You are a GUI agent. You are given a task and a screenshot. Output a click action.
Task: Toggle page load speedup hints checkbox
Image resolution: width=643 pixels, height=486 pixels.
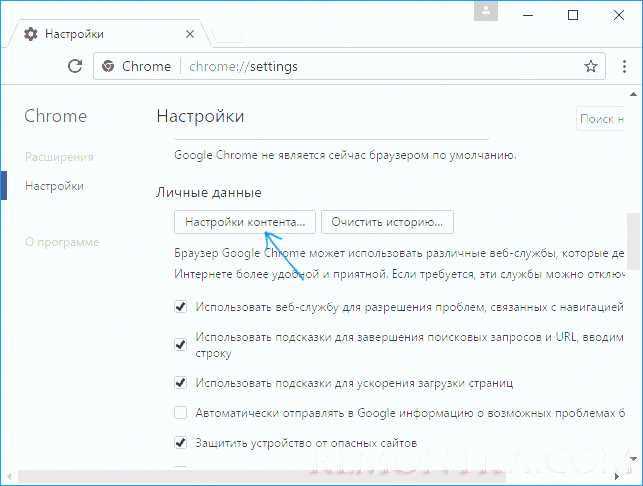tap(180, 383)
